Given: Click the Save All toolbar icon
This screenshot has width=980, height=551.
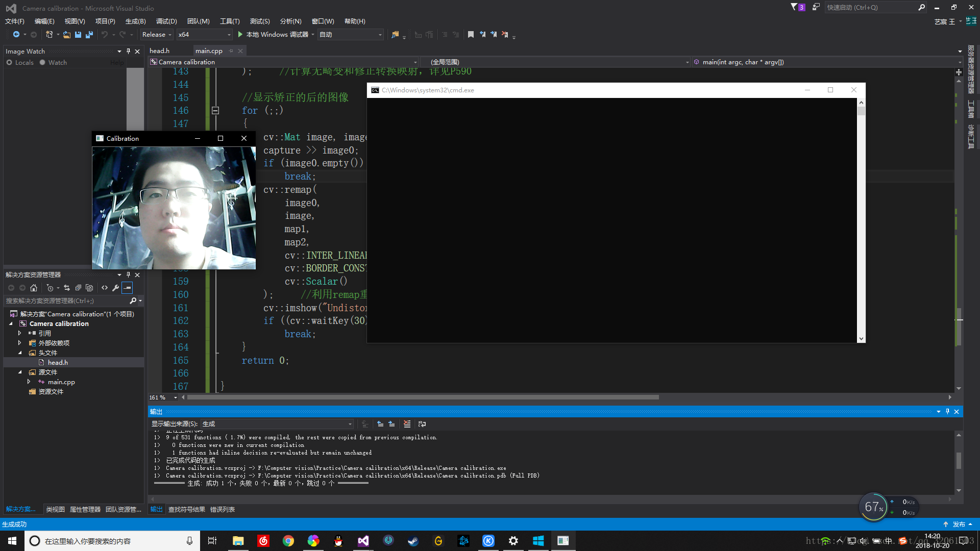Looking at the screenshot, I should point(89,35).
